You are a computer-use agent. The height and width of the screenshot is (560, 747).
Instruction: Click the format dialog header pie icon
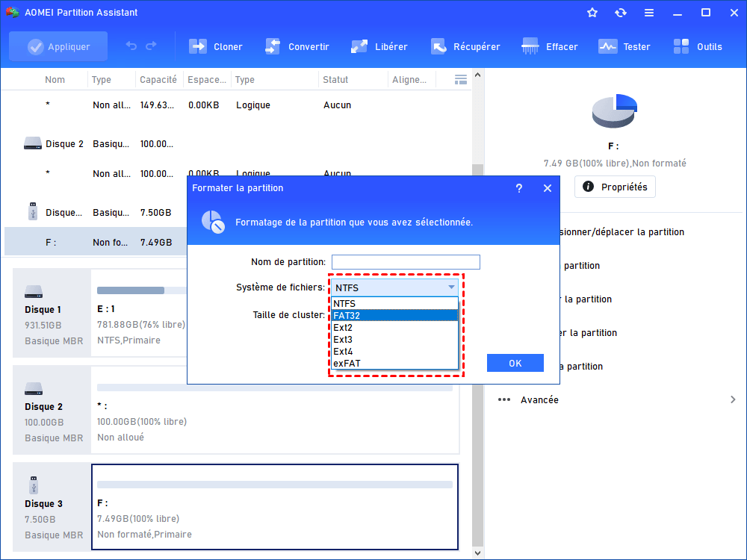[213, 222]
